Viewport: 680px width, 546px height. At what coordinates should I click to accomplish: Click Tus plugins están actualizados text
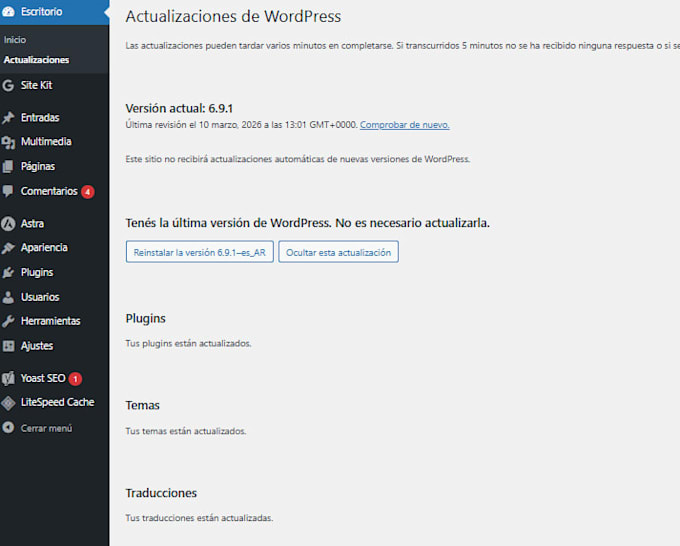click(188, 343)
